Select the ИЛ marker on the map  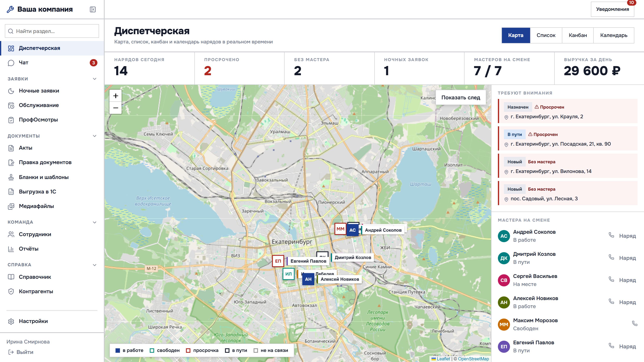click(x=289, y=274)
